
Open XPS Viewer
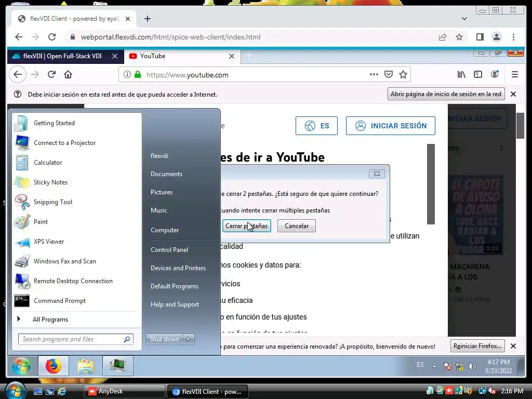77,242
